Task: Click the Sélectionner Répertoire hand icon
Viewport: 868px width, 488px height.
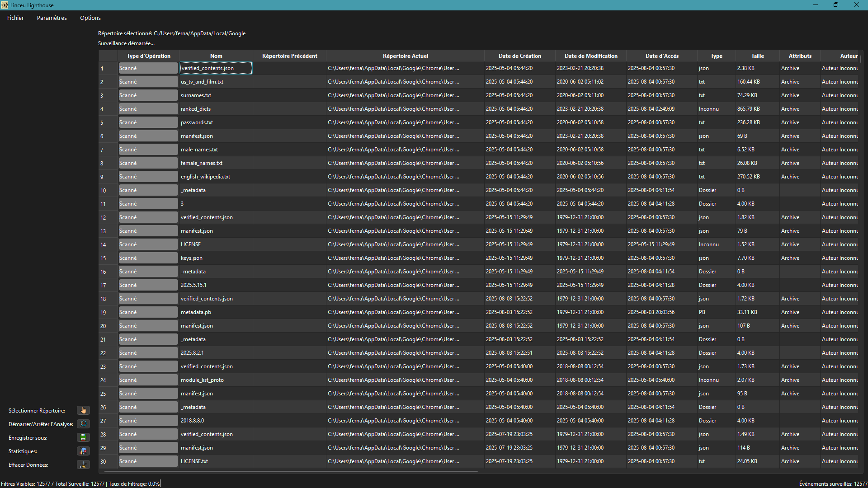Action: pos(83,410)
